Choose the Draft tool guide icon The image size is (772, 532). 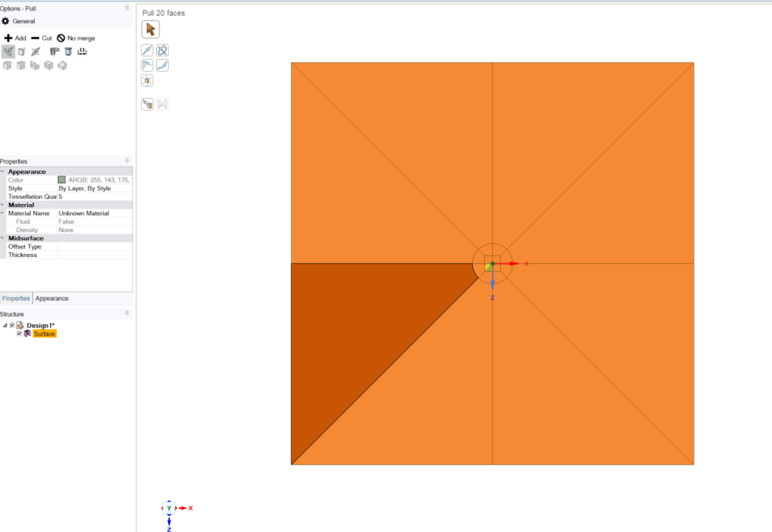[148, 66]
